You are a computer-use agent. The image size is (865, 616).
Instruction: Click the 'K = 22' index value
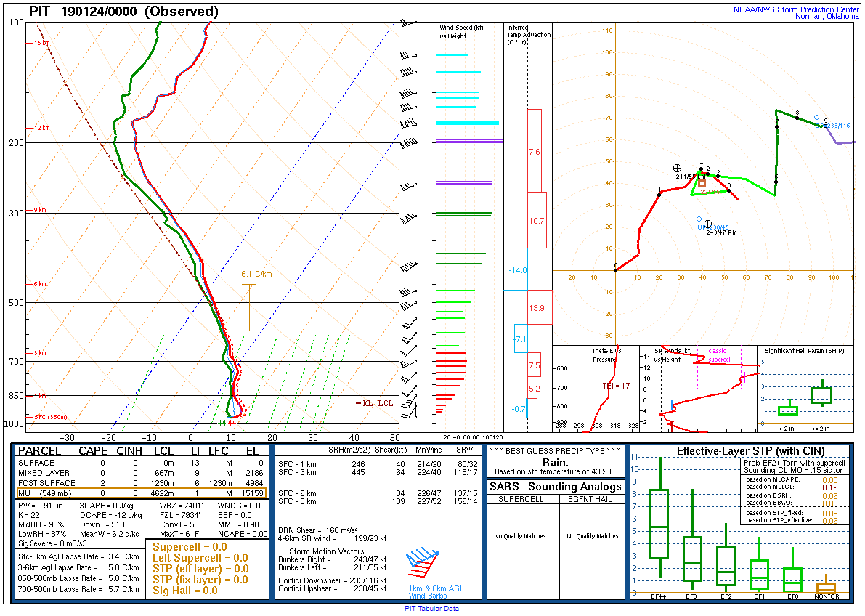pos(28,515)
